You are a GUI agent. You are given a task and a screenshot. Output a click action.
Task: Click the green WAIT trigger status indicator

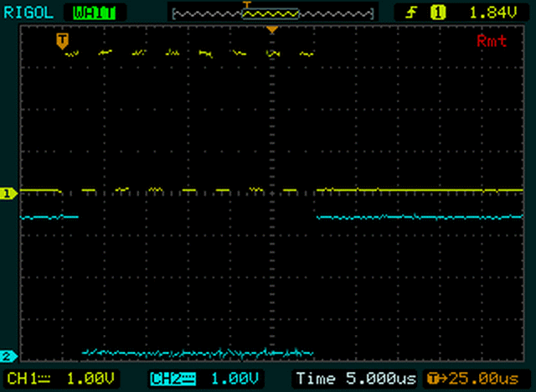[95, 13]
